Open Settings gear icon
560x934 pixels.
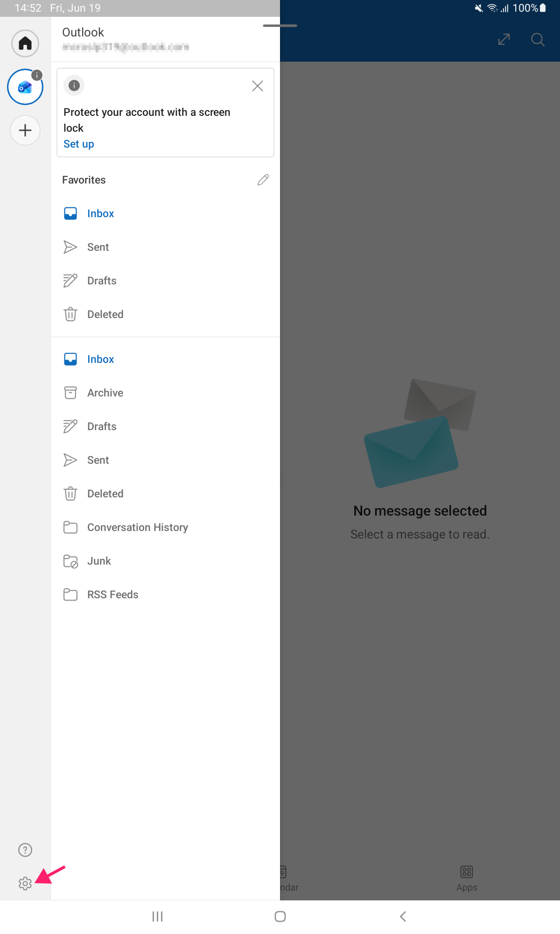(25, 883)
